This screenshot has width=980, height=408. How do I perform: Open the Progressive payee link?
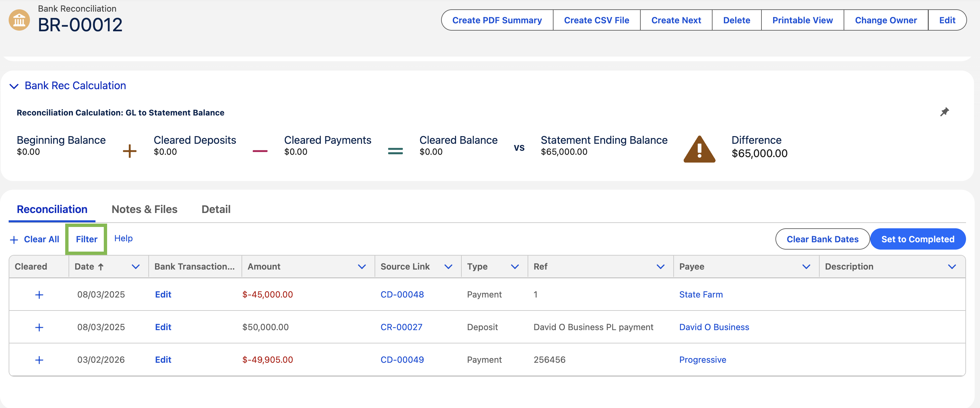(x=703, y=360)
